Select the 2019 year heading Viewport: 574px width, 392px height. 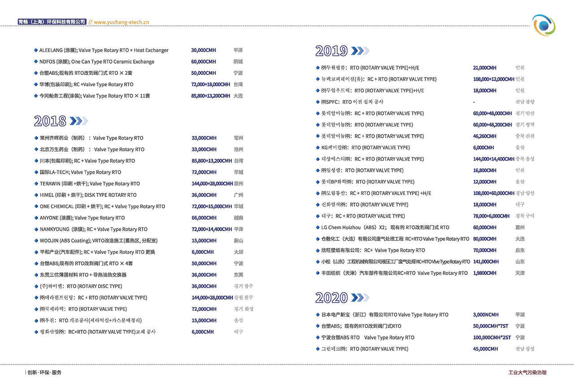(332, 51)
